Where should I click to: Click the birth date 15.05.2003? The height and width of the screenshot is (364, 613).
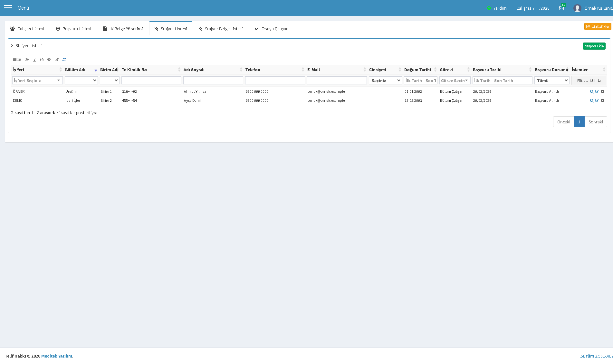click(x=413, y=101)
